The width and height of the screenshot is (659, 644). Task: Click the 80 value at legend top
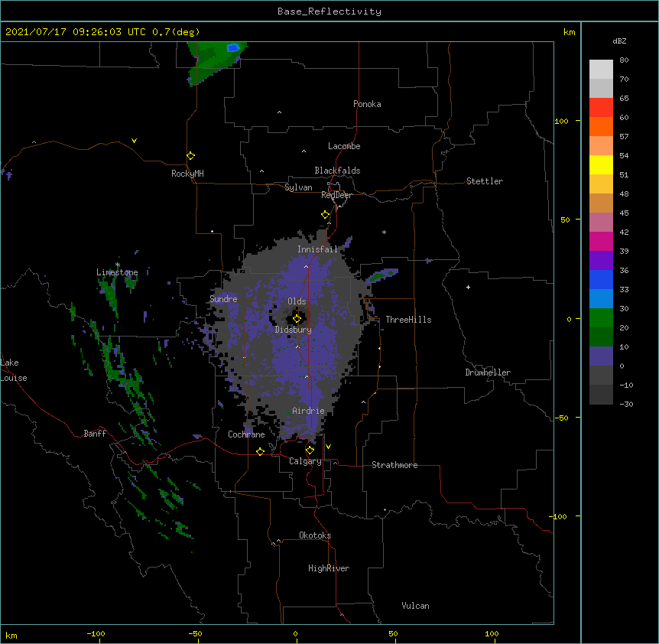click(x=624, y=60)
